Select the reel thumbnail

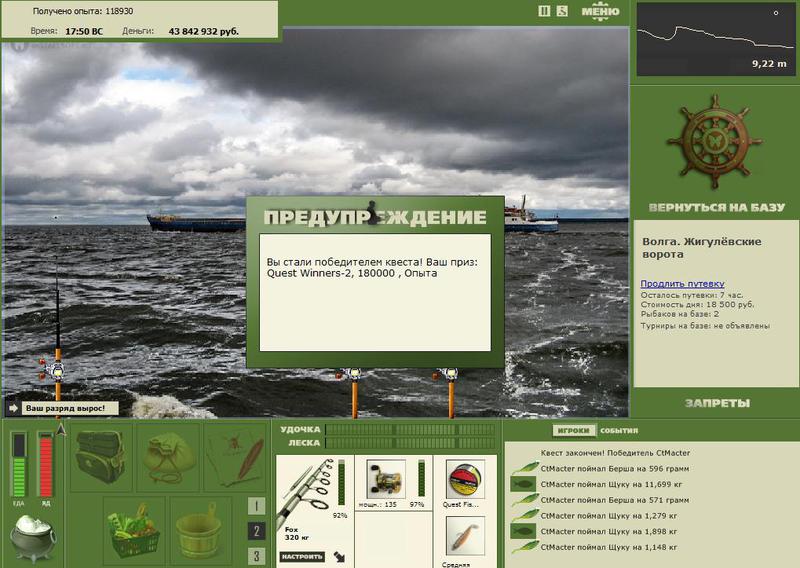386,479
